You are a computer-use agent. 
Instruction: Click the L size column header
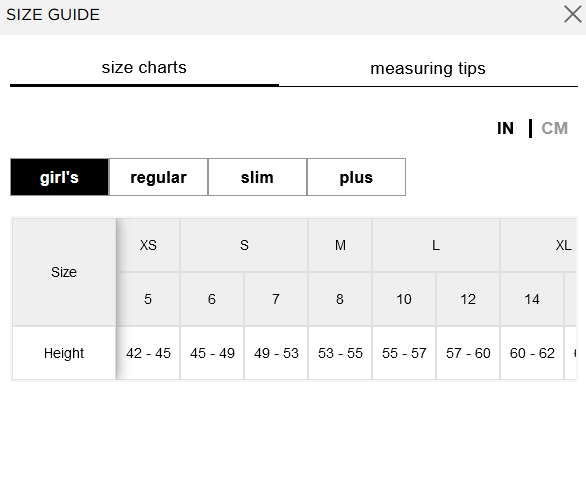tap(436, 246)
